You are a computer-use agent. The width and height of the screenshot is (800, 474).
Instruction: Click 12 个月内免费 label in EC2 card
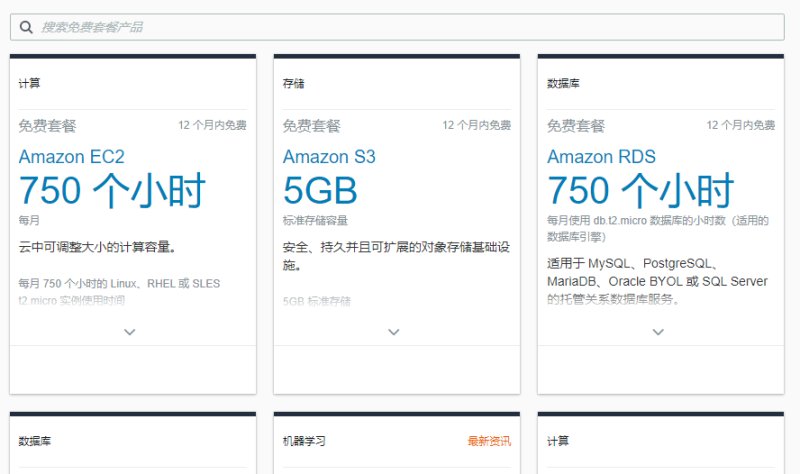[x=212, y=125]
